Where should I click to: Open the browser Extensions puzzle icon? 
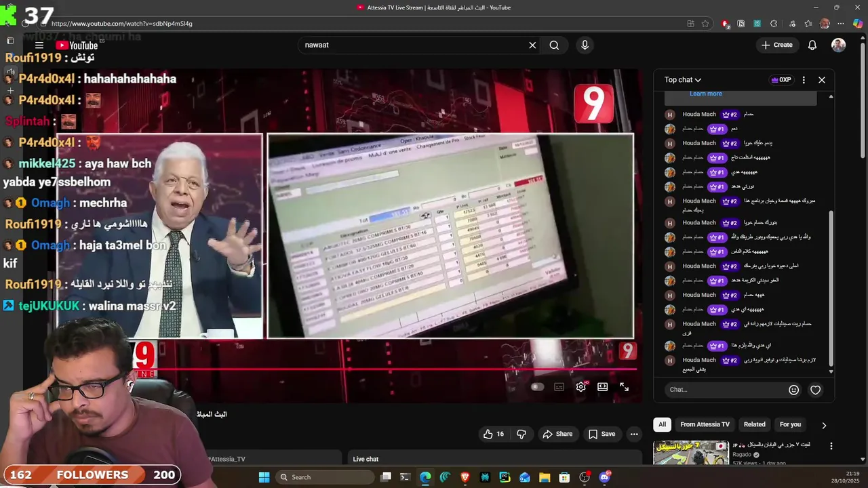[774, 23]
